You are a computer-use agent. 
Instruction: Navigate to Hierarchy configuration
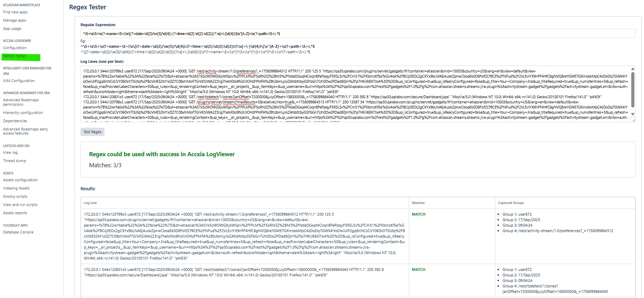click(23, 113)
